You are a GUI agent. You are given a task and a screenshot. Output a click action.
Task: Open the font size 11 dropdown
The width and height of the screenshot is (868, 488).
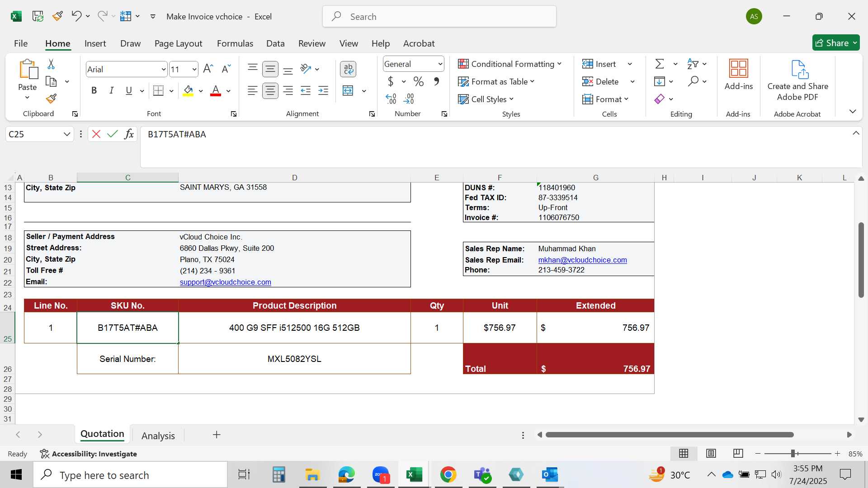click(194, 70)
